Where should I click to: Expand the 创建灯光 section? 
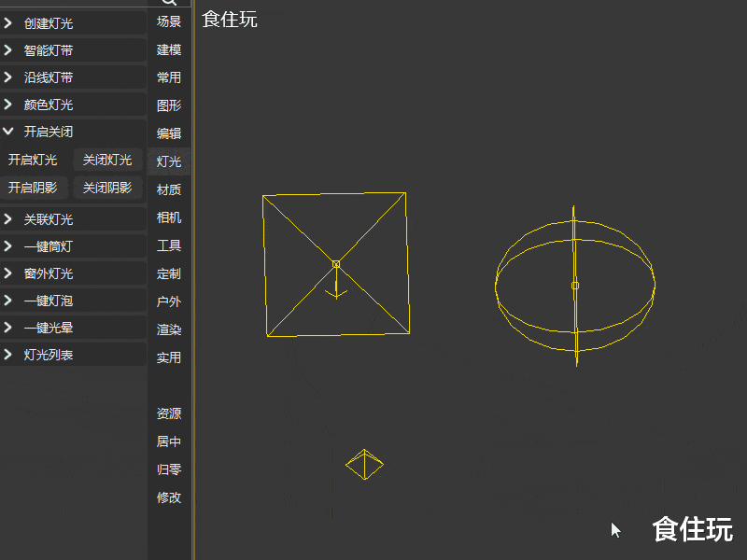pyautogui.click(x=73, y=22)
